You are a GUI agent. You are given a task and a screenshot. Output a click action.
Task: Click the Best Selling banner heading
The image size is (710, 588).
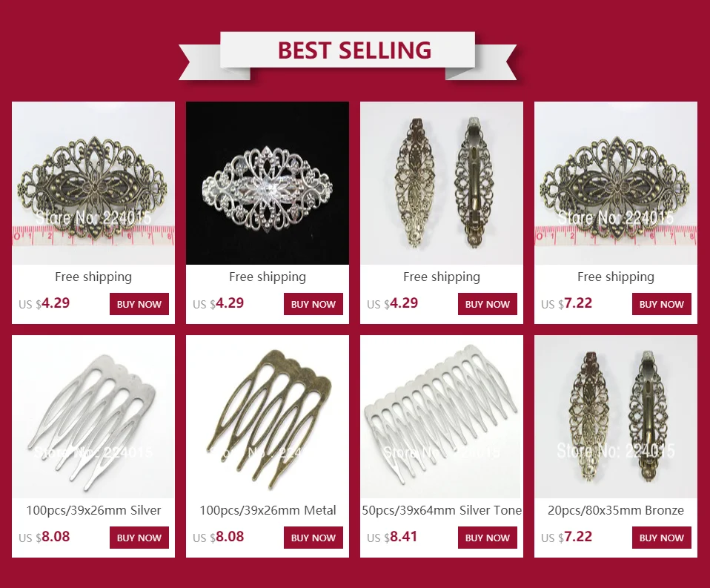tap(354, 50)
